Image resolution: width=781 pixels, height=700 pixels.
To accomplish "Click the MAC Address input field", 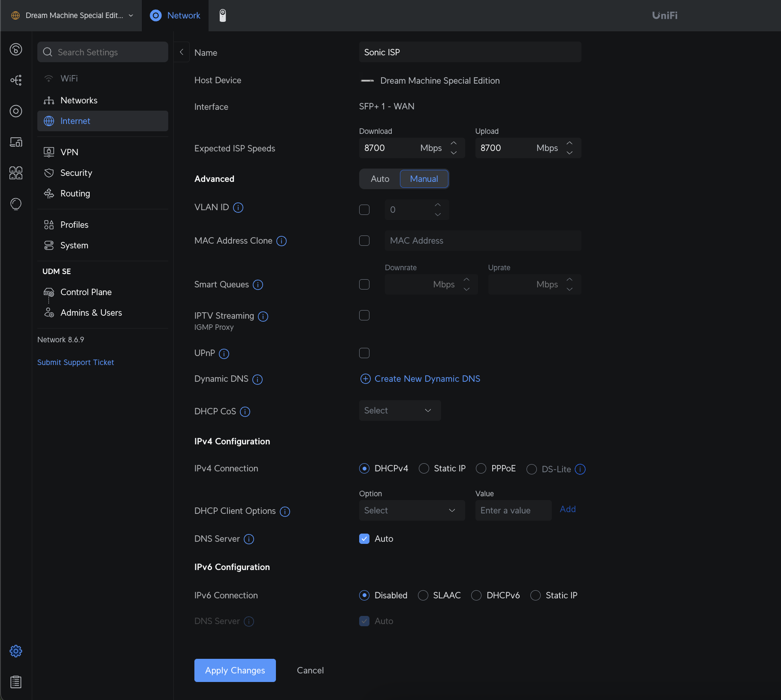I will click(x=483, y=241).
